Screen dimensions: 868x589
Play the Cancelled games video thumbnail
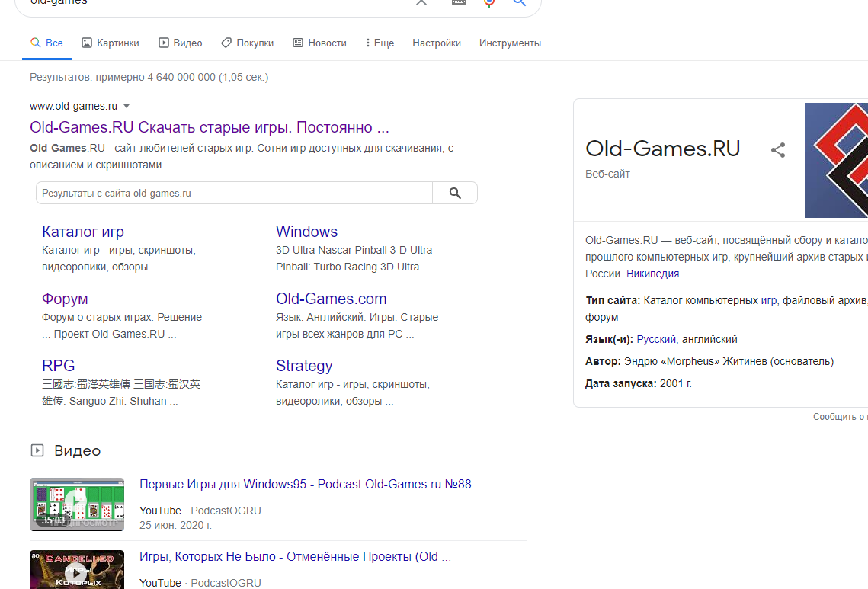(x=77, y=570)
